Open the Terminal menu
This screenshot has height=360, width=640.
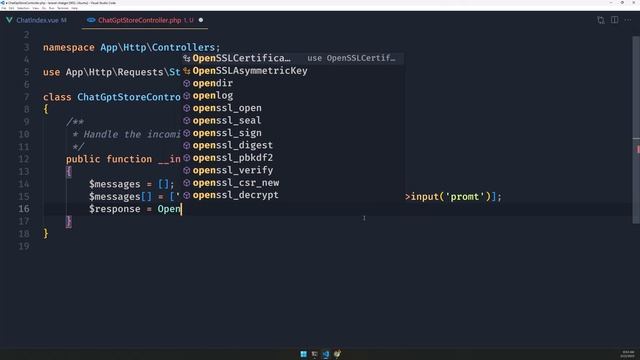63,8
